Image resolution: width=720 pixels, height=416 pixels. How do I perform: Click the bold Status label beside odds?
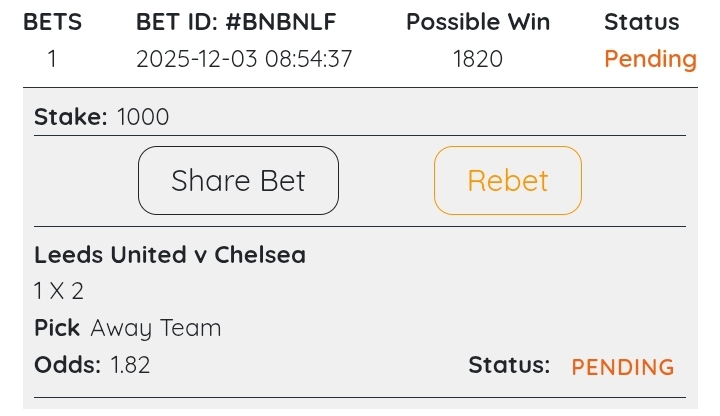pyautogui.click(x=509, y=365)
